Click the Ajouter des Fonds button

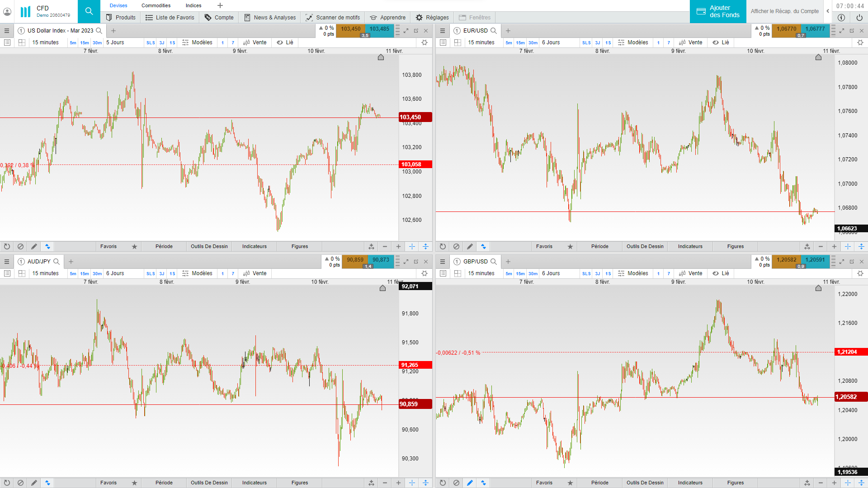pos(718,11)
